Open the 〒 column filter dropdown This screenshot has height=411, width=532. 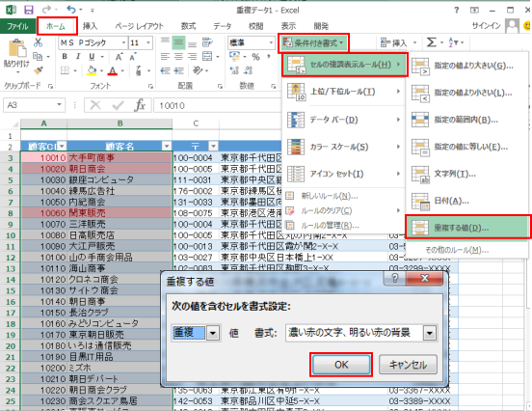(x=213, y=147)
